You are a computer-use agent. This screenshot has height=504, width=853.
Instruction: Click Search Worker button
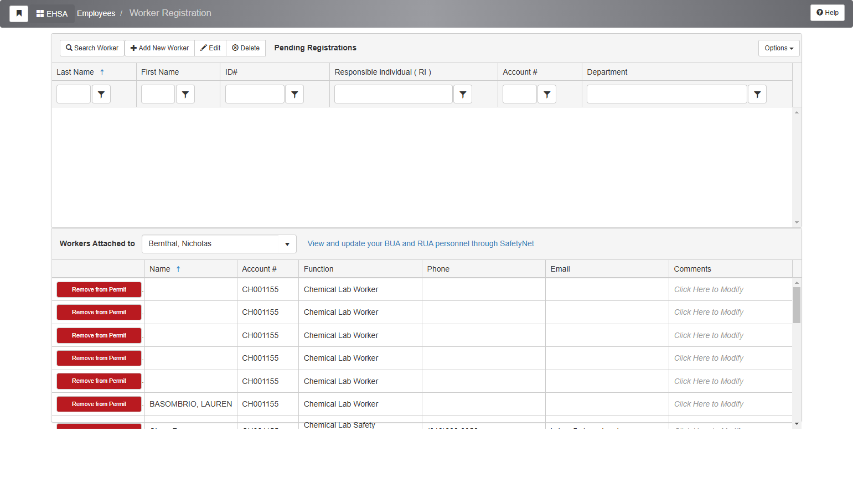click(92, 48)
